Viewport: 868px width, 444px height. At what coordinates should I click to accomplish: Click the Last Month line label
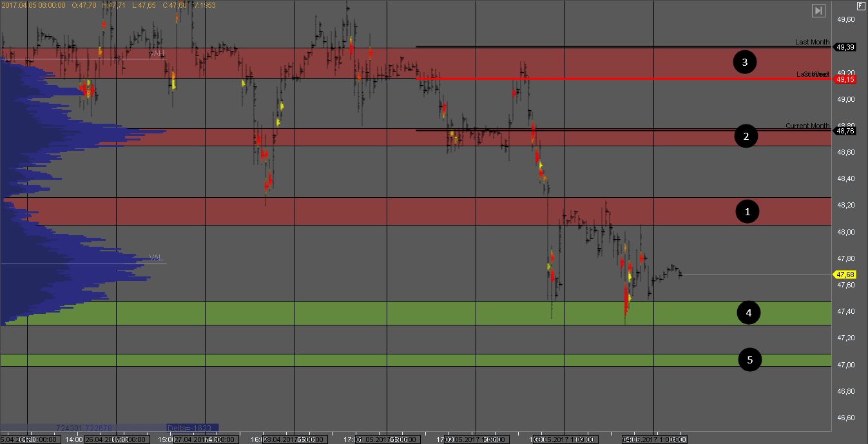[812, 42]
